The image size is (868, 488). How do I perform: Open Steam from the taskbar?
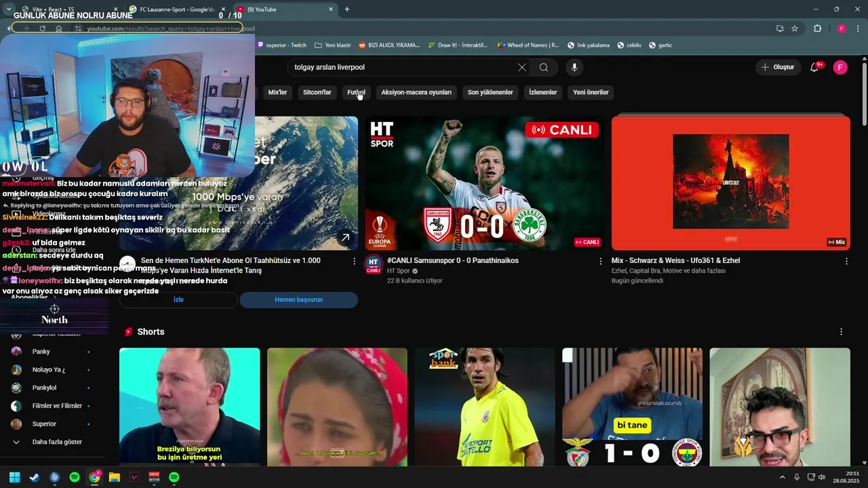point(35,477)
